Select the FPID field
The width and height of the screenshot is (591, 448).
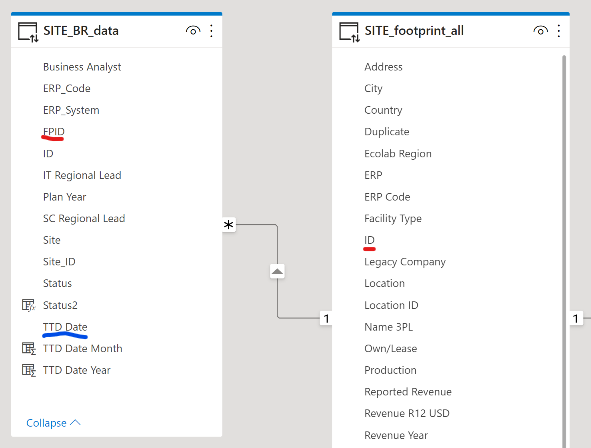point(54,132)
